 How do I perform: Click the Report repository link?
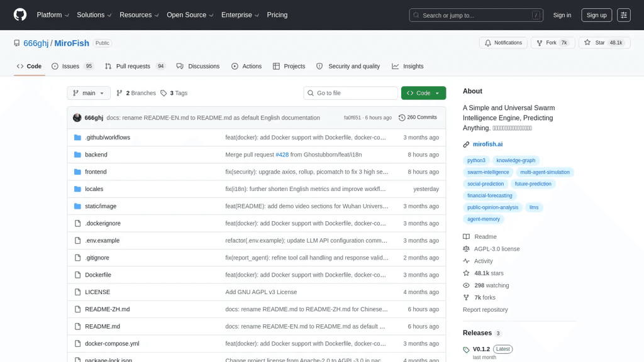coord(485,310)
